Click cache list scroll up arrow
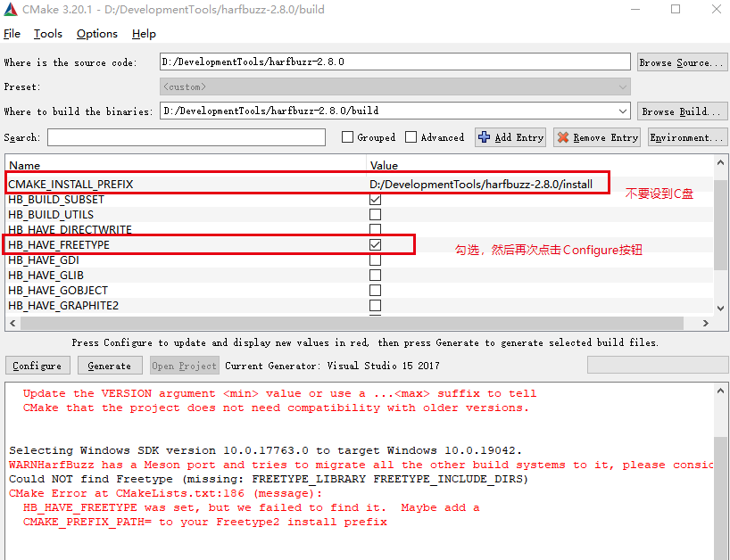This screenshot has height=560, width=730. [x=720, y=162]
